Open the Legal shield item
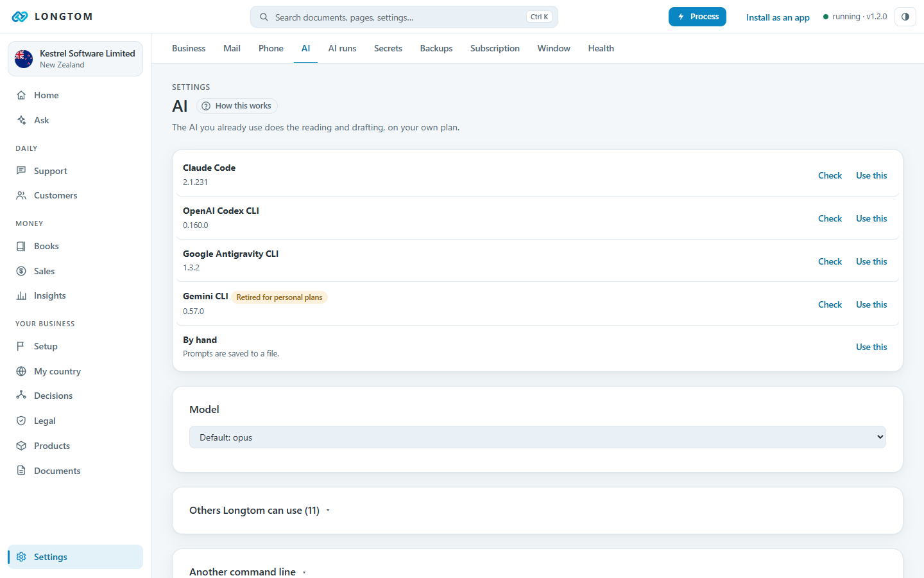 point(75,421)
